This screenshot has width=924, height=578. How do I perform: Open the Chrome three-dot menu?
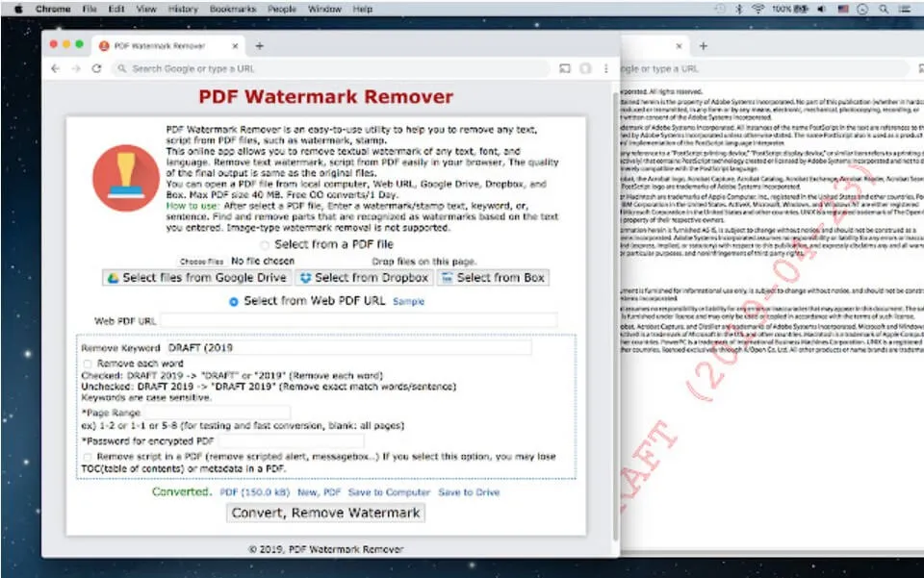(x=605, y=69)
